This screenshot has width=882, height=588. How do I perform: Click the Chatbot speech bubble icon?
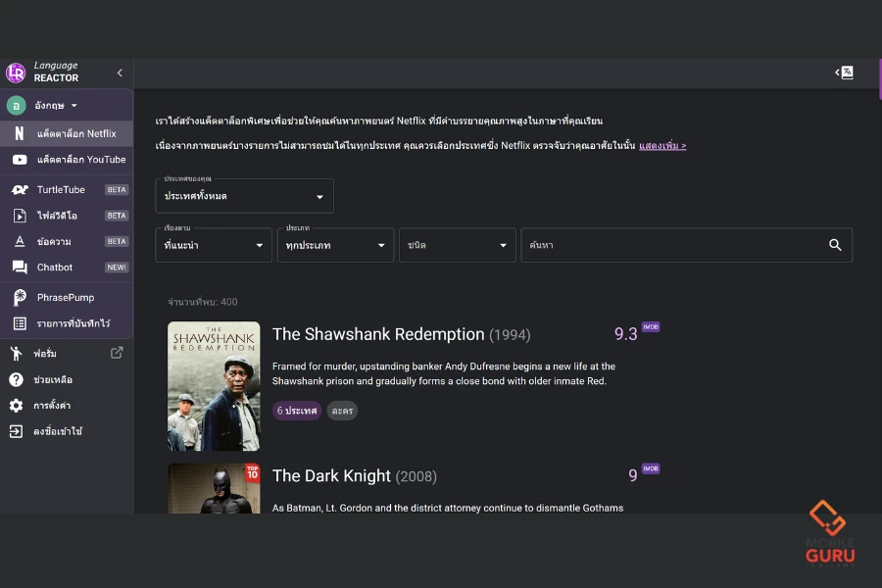[x=20, y=268]
